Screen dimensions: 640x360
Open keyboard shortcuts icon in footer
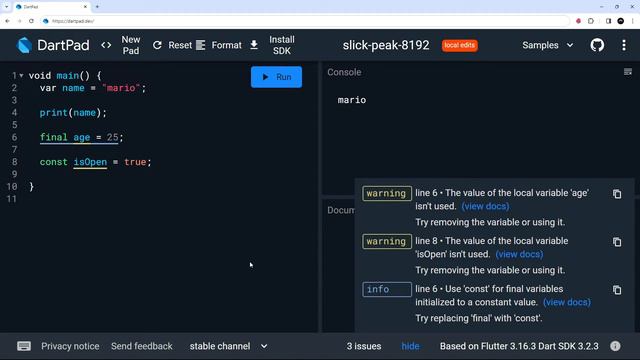pos(24,346)
